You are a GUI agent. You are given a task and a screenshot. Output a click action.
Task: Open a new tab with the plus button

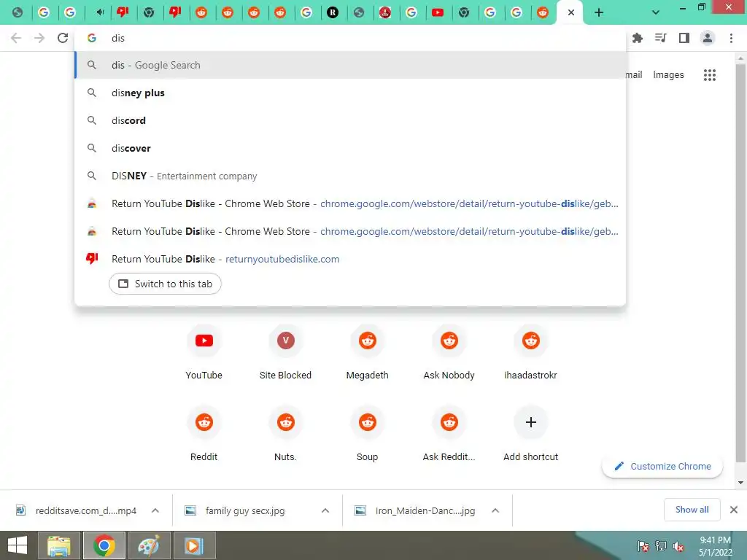click(x=599, y=13)
